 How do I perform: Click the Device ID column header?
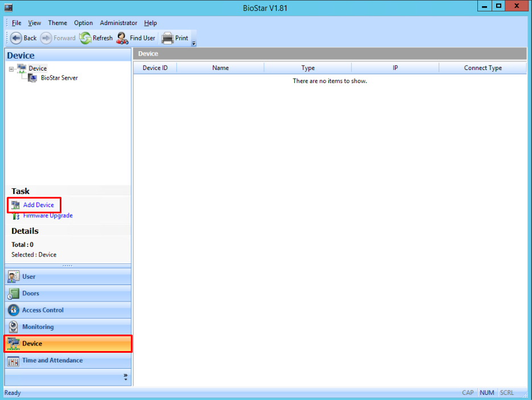pyautogui.click(x=154, y=67)
